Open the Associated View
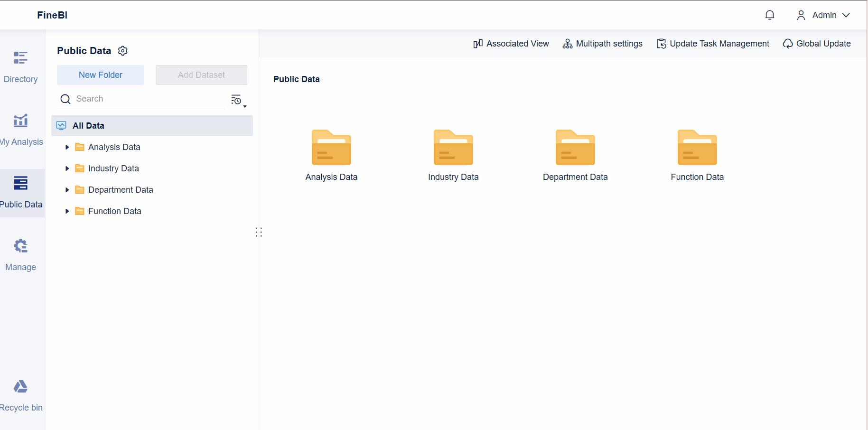 511,43
